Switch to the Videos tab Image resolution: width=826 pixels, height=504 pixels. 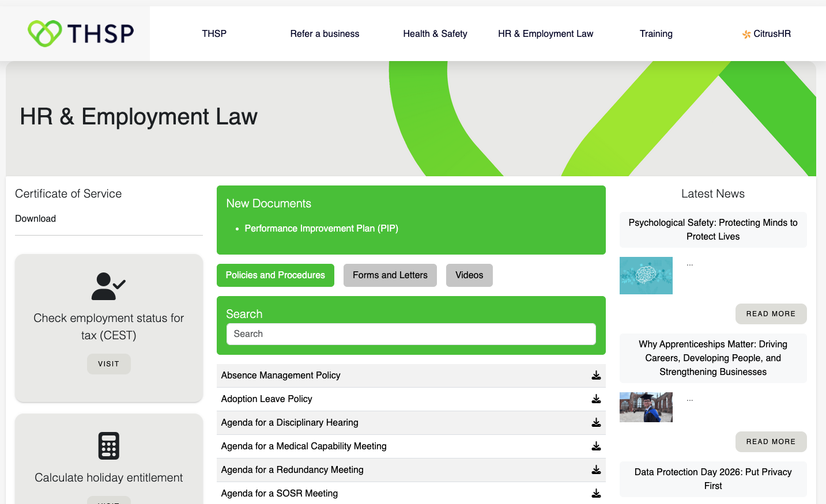pos(469,275)
